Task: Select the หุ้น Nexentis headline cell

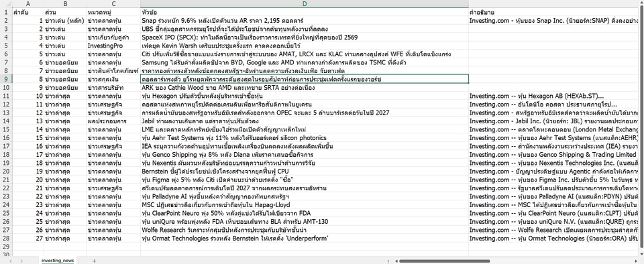Action: point(305,163)
